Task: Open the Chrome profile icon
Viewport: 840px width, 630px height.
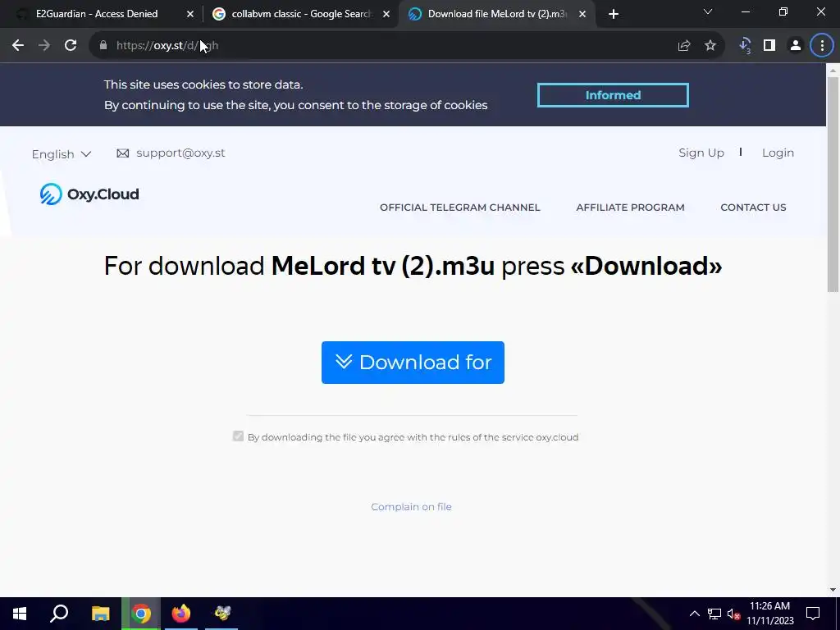Action: coord(796,46)
